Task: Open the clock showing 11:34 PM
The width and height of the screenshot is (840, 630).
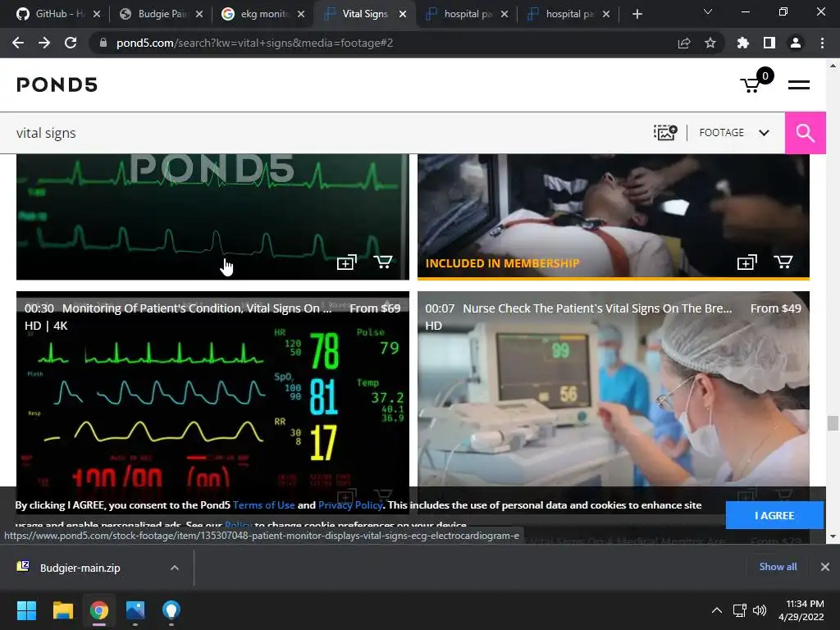Action: pos(801,610)
